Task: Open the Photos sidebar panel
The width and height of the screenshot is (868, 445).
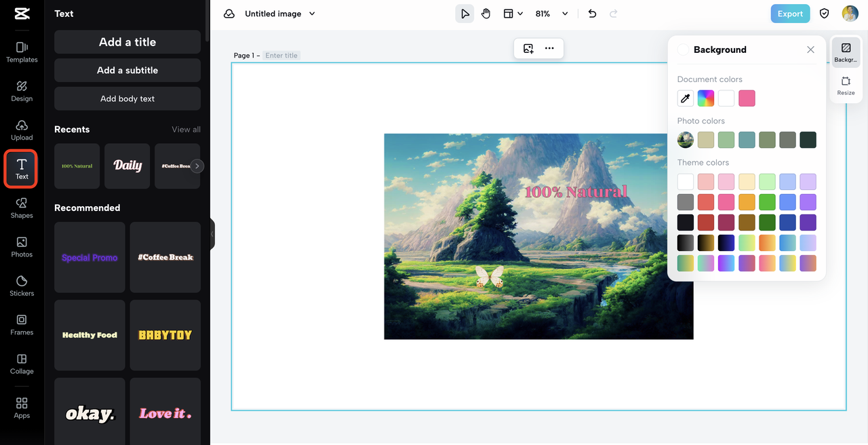Action: [x=22, y=247]
